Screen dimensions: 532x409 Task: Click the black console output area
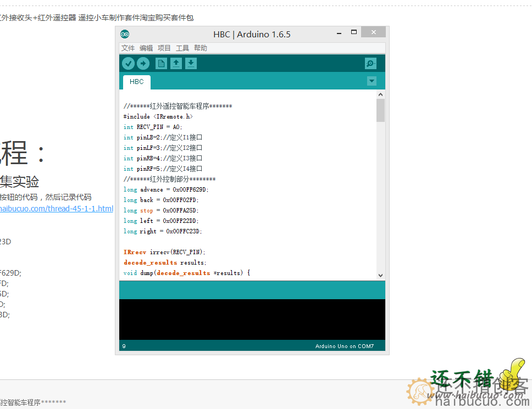click(x=252, y=320)
